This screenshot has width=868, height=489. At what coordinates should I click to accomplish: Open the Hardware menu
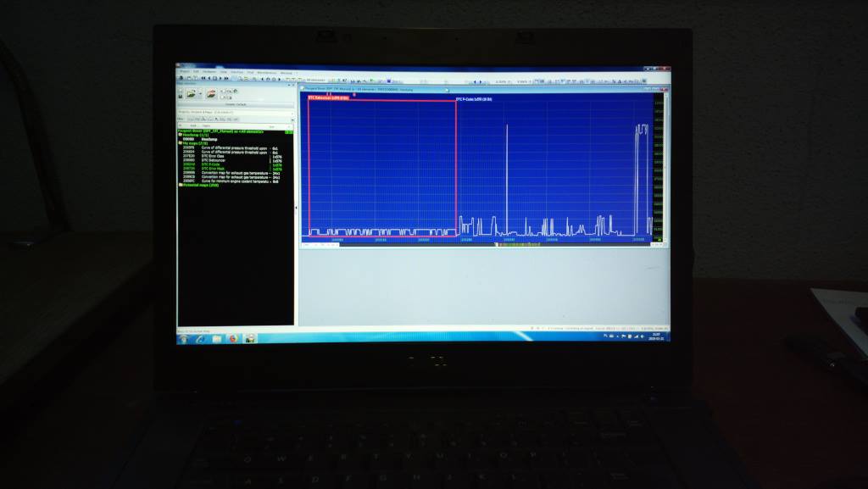click(209, 72)
